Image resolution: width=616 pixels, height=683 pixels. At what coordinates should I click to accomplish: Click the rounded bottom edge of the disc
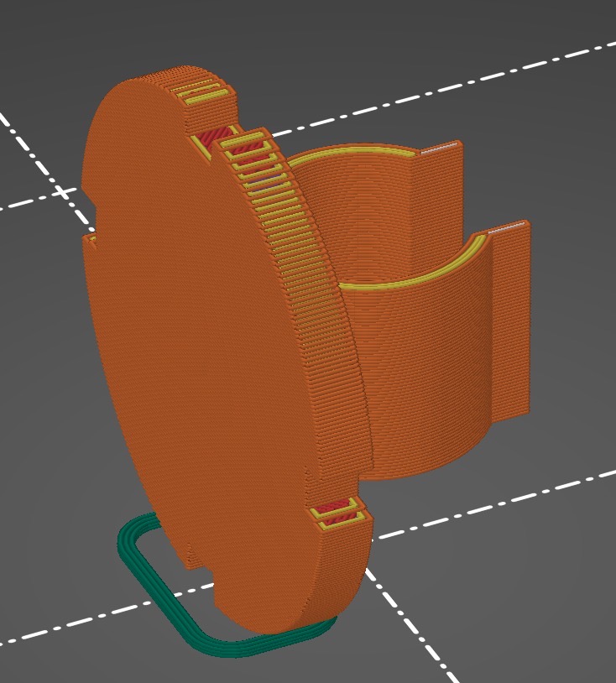click(277, 625)
